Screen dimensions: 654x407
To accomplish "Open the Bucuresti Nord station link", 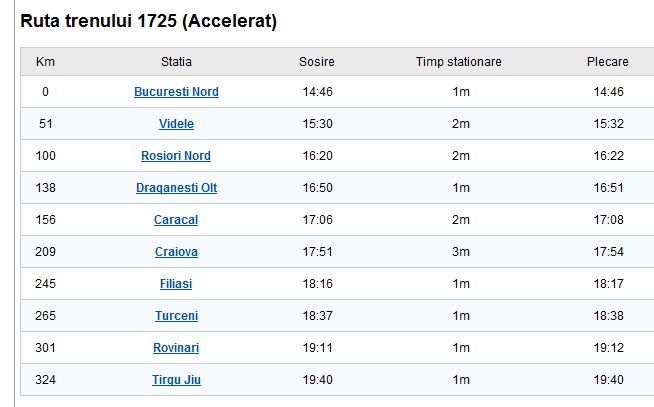I will pos(176,92).
